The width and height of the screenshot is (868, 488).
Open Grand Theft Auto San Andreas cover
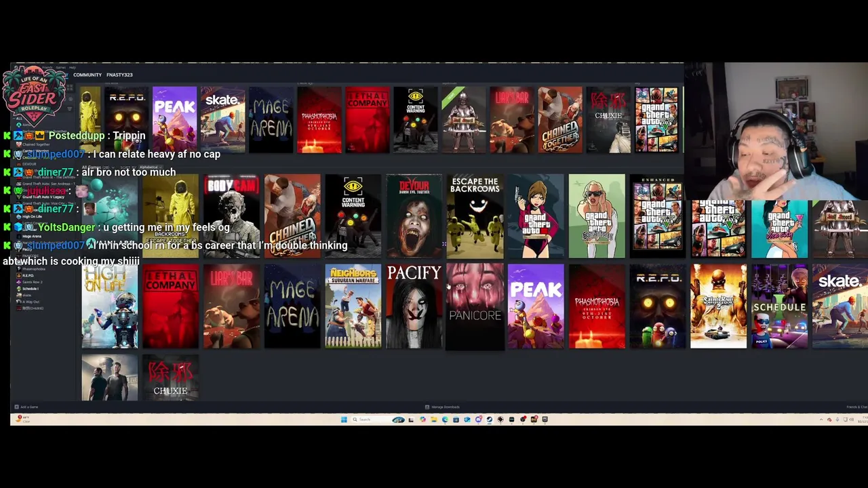[597, 216]
